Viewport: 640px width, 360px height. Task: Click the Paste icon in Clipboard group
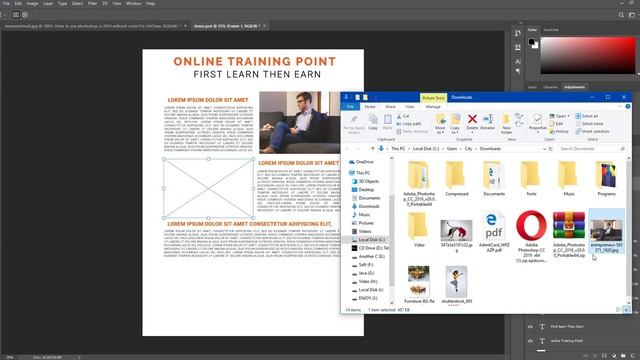pos(387,119)
